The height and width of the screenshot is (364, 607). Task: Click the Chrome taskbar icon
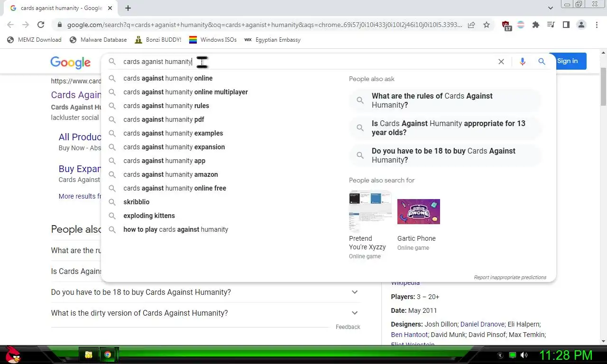[x=108, y=355]
